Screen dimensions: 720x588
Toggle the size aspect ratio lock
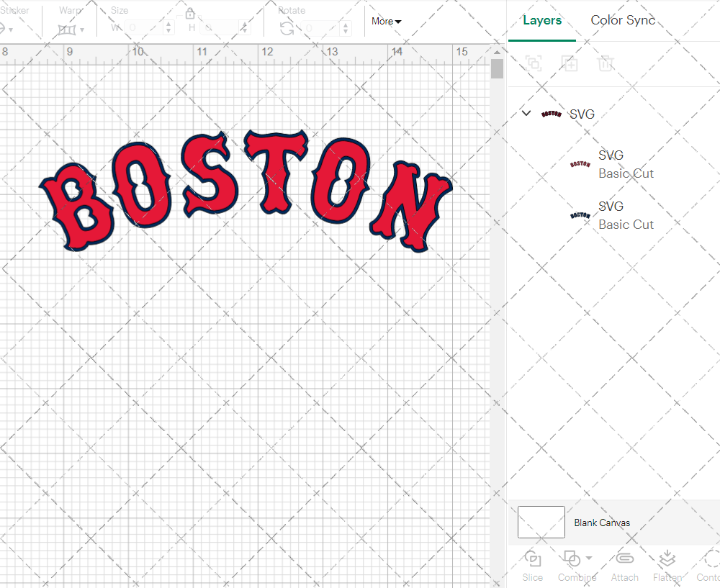[x=190, y=14]
